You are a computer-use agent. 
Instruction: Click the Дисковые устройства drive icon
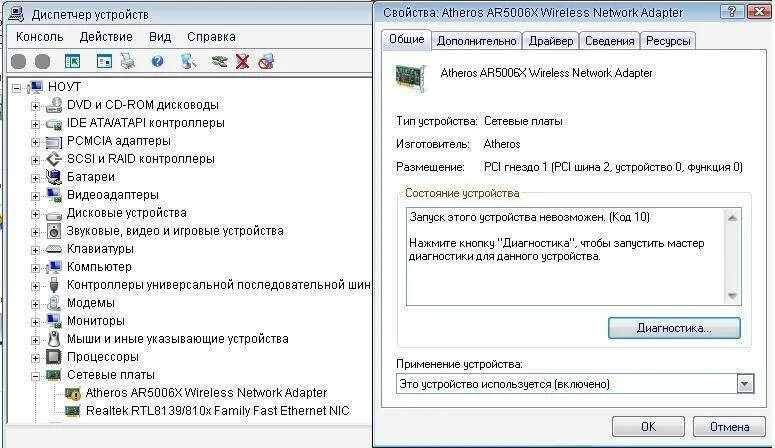tap(54, 214)
